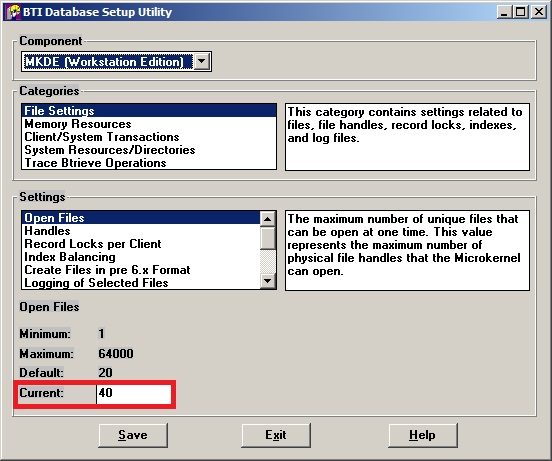This screenshot has width=552, height=461.
Task: Select Memory Resources category
Action: click(x=149, y=124)
